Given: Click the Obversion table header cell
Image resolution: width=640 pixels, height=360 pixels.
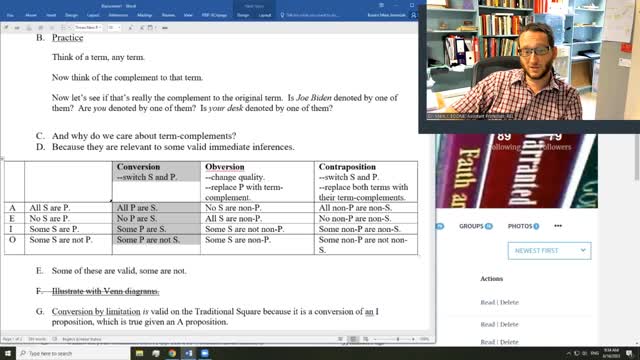Looking at the screenshot, I should [258, 182].
